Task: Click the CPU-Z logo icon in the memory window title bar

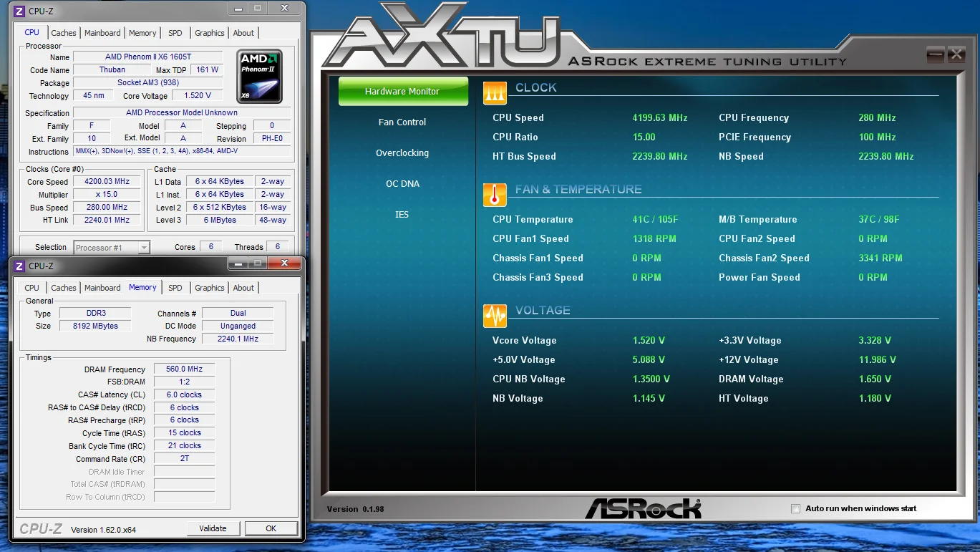Action: click(20, 266)
